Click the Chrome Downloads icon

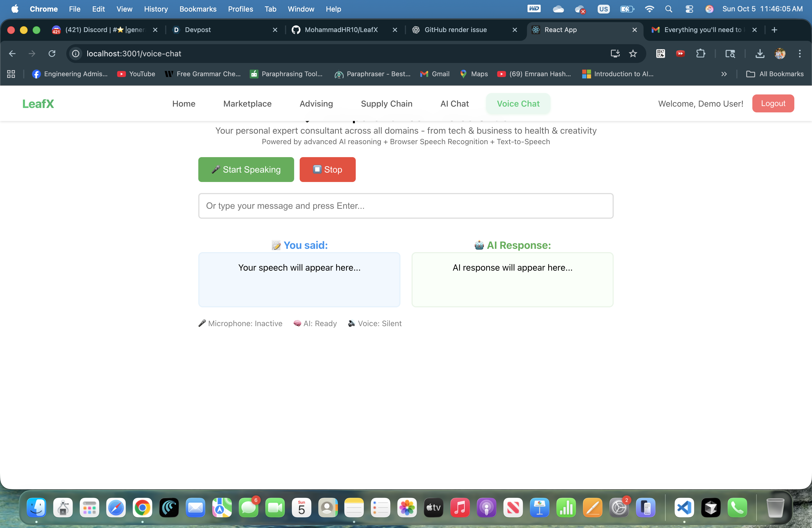click(x=760, y=54)
